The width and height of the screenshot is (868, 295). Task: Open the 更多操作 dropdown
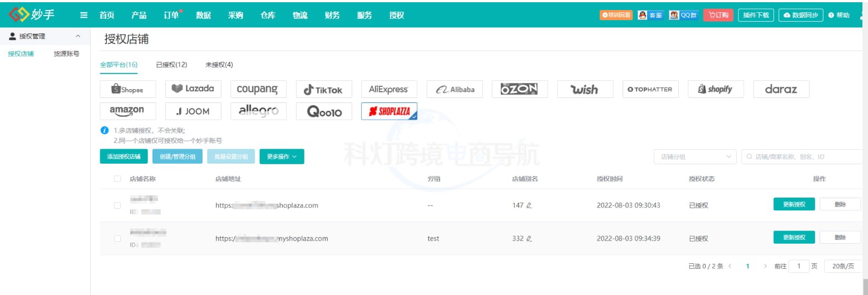pos(282,157)
